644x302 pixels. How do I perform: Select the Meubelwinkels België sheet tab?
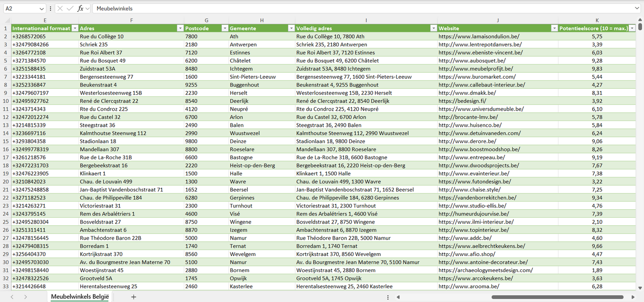coord(80,297)
